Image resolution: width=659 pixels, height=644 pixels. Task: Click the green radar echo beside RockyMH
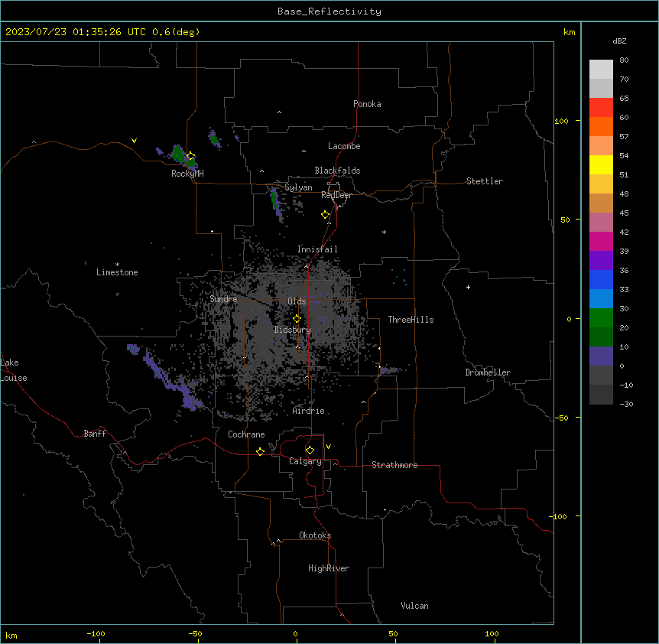179,154
